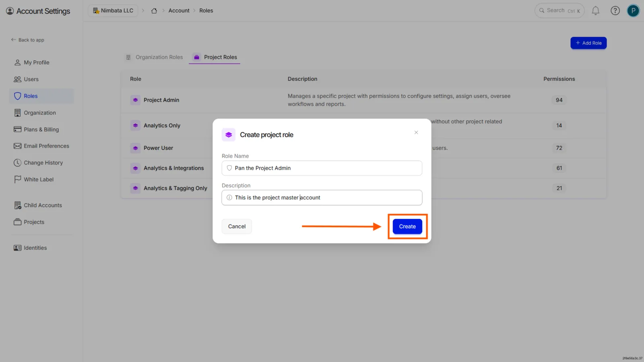Viewport: 644px width, 362px height.
Task: Select Roles in the sidebar
Action: click(x=41, y=96)
